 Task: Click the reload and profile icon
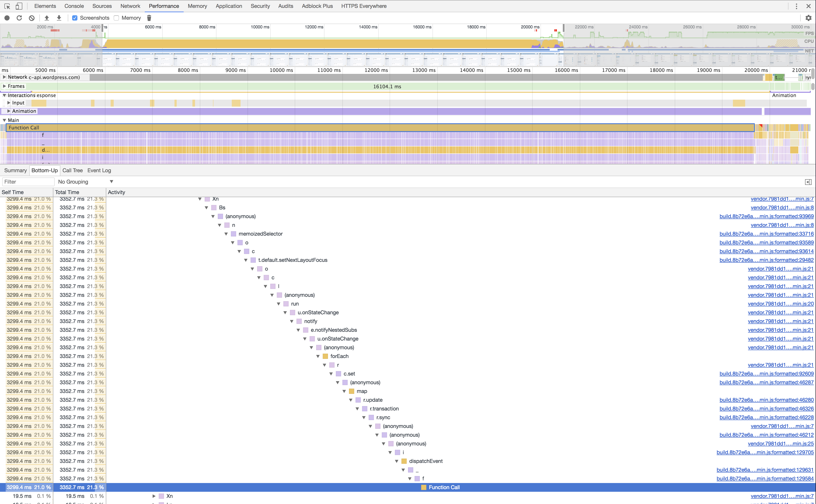click(x=19, y=18)
